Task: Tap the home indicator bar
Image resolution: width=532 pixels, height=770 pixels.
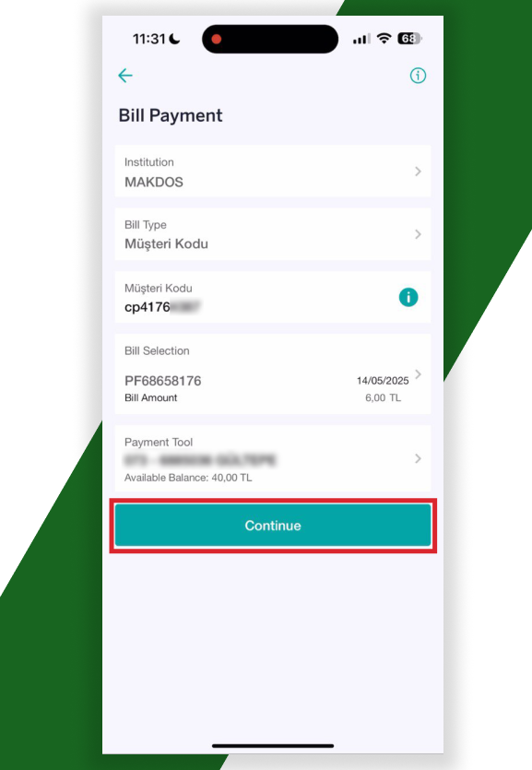Action: 273,745
